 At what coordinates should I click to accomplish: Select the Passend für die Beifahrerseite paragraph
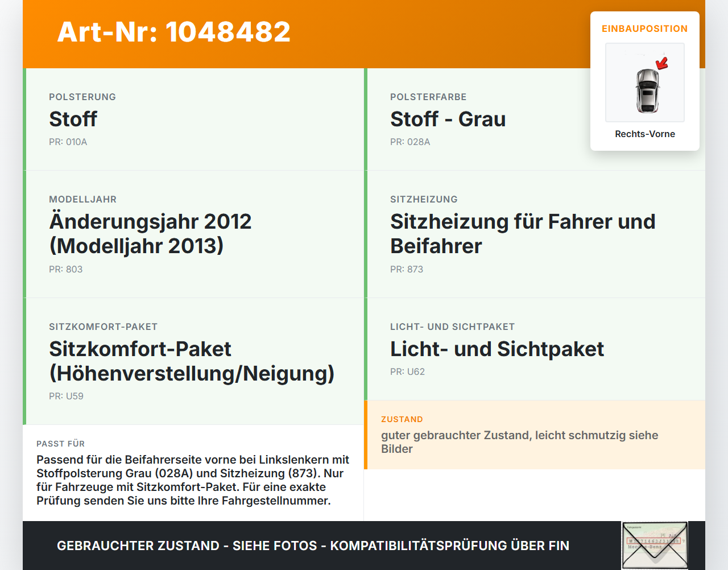click(193, 480)
